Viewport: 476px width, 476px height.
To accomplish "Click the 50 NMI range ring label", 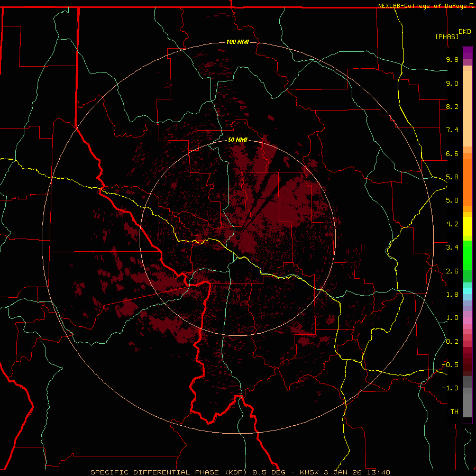I will pos(237,140).
